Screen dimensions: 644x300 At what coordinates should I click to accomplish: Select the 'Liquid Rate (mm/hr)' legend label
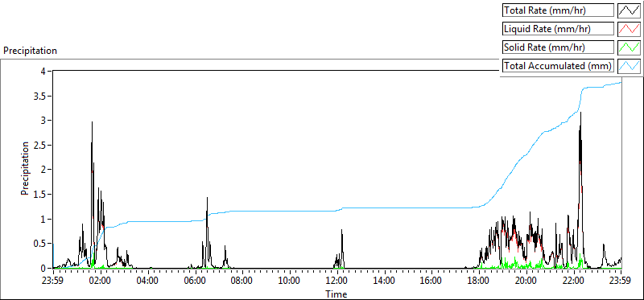[x=558, y=29]
